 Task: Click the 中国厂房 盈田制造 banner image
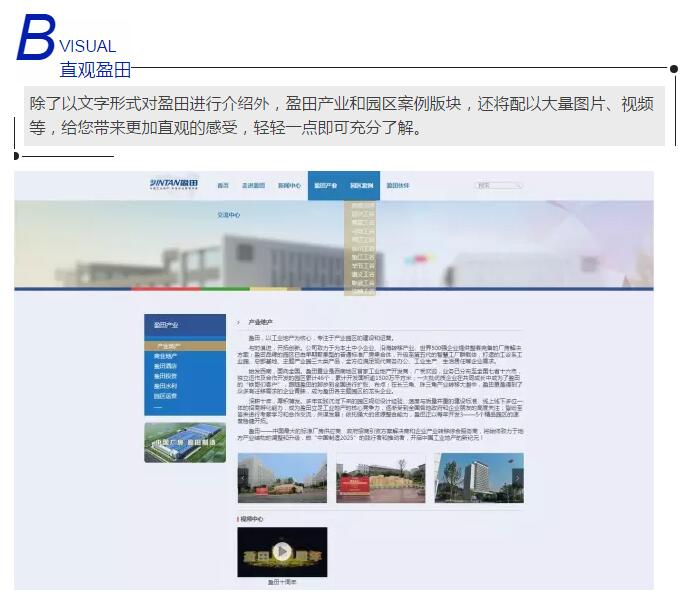(x=184, y=441)
